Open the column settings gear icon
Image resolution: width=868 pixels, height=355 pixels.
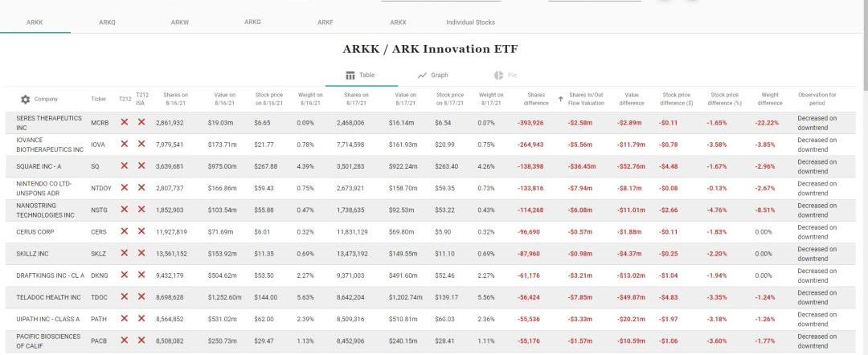click(25, 100)
